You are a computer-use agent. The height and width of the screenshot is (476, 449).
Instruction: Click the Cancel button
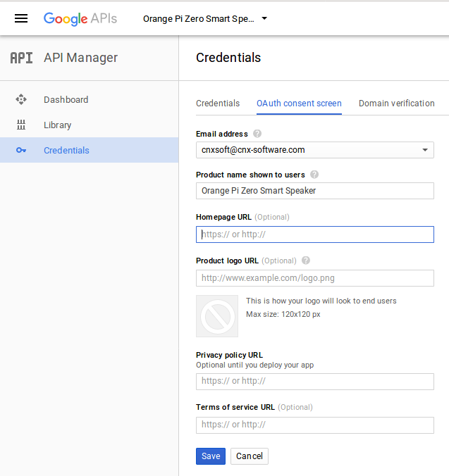[249, 456]
